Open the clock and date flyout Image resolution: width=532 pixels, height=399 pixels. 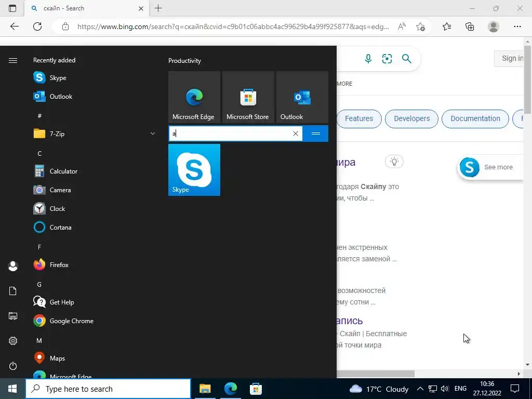[x=487, y=389]
